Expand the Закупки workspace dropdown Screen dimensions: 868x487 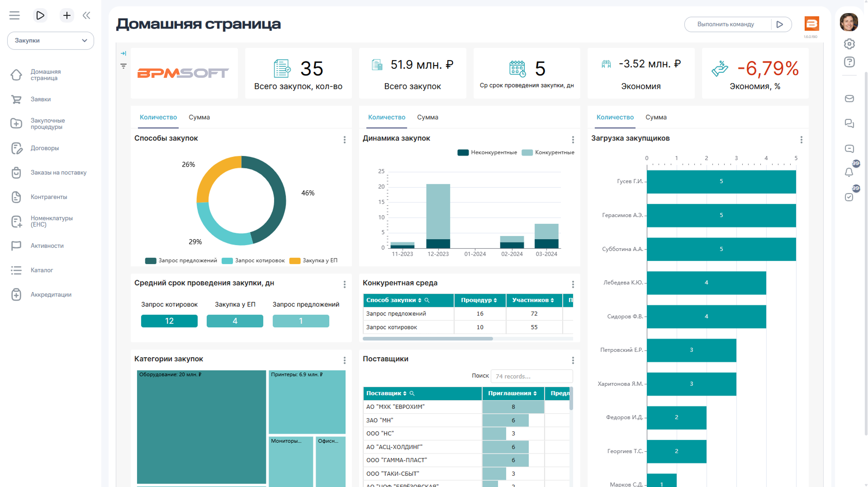coord(50,41)
